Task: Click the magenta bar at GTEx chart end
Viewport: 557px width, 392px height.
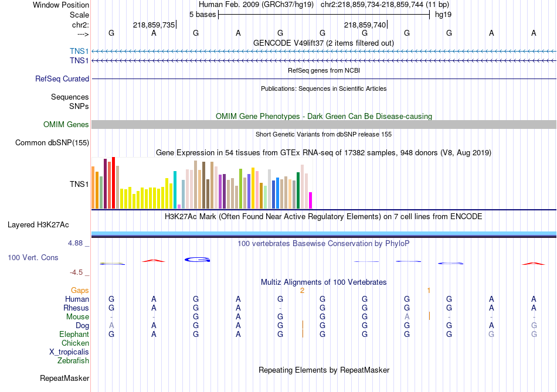Action: coord(310,200)
